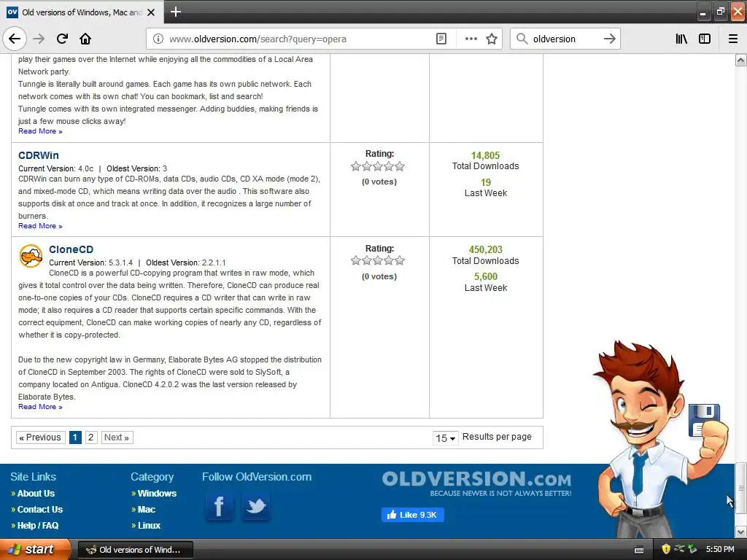Reload the current page
Viewport: 747px width, 560px height.
62,39
